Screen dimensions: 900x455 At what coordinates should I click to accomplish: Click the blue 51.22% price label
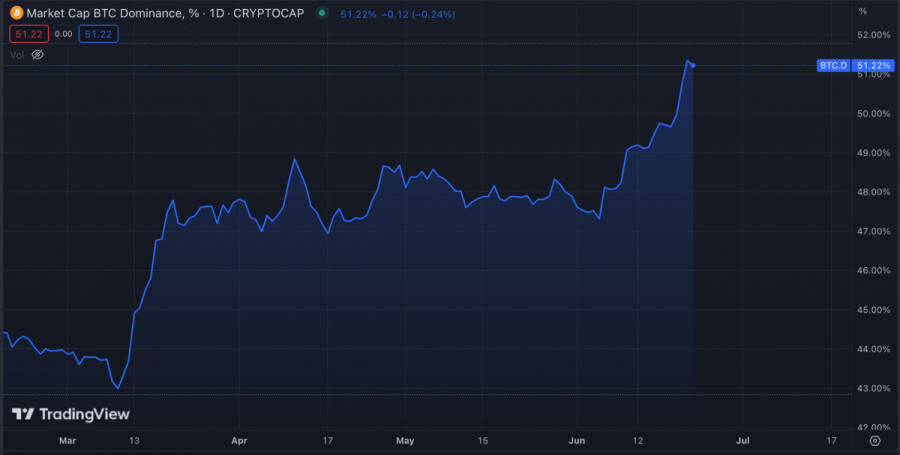pos(874,66)
